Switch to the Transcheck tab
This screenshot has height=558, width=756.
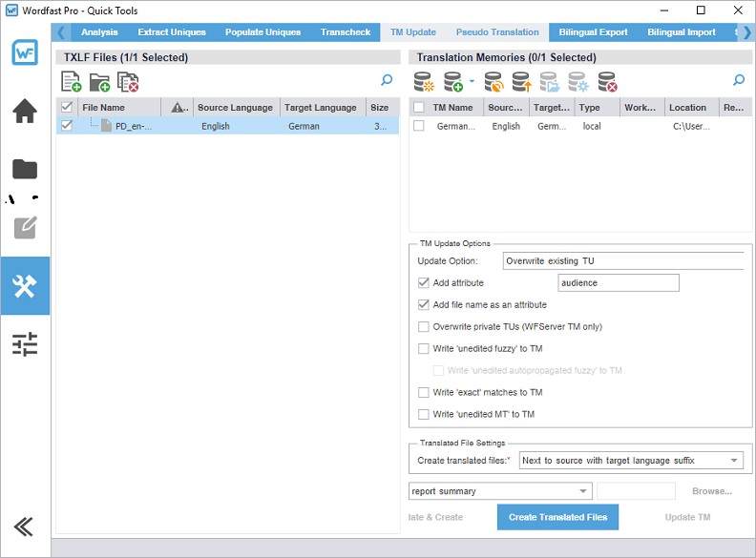pos(346,32)
